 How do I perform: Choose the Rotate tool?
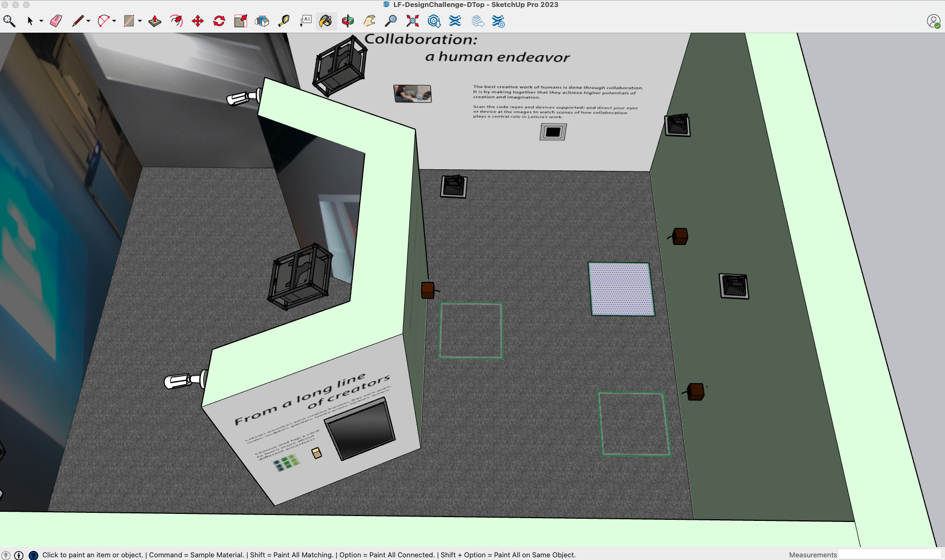pyautogui.click(x=219, y=21)
